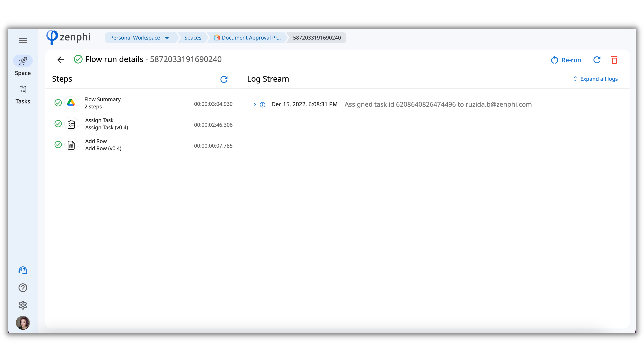Image resolution: width=644 pixels, height=362 pixels.
Task: Refresh the Steps panel
Action: point(224,79)
